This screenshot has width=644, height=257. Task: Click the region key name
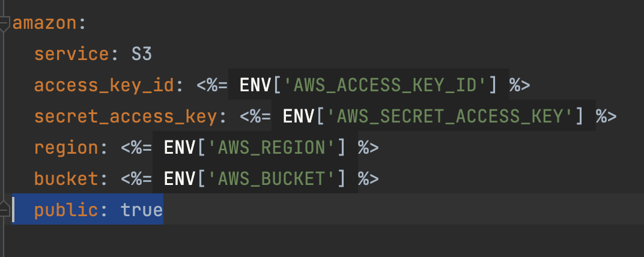tap(66, 148)
